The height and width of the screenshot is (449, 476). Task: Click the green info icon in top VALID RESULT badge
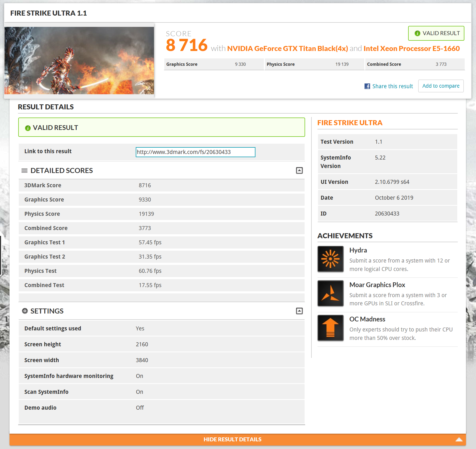click(417, 33)
